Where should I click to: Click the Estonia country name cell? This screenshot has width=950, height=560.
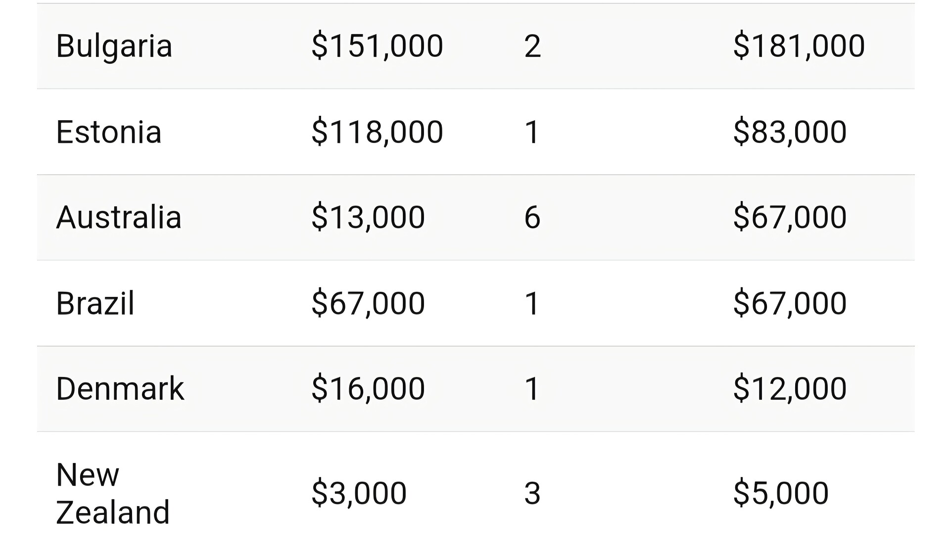(109, 132)
